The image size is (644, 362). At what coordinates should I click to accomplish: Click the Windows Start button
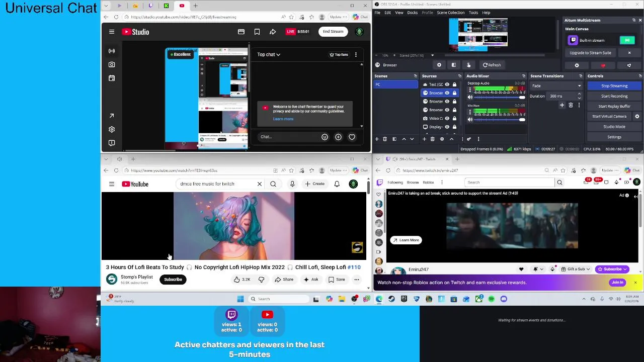pyautogui.click(x=240, y=299)
